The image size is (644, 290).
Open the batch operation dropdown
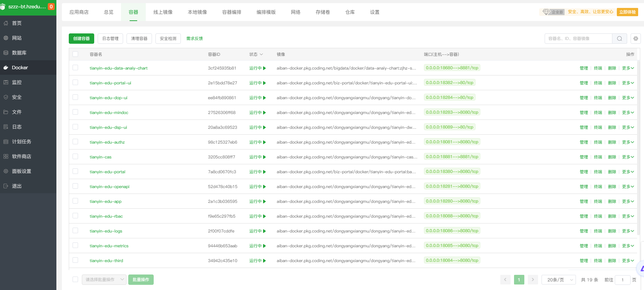click(104, 280)
